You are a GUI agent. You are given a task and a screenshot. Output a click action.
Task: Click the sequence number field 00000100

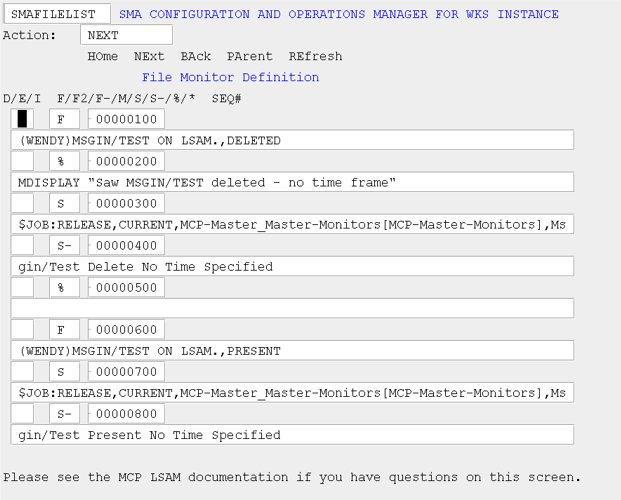126,119
